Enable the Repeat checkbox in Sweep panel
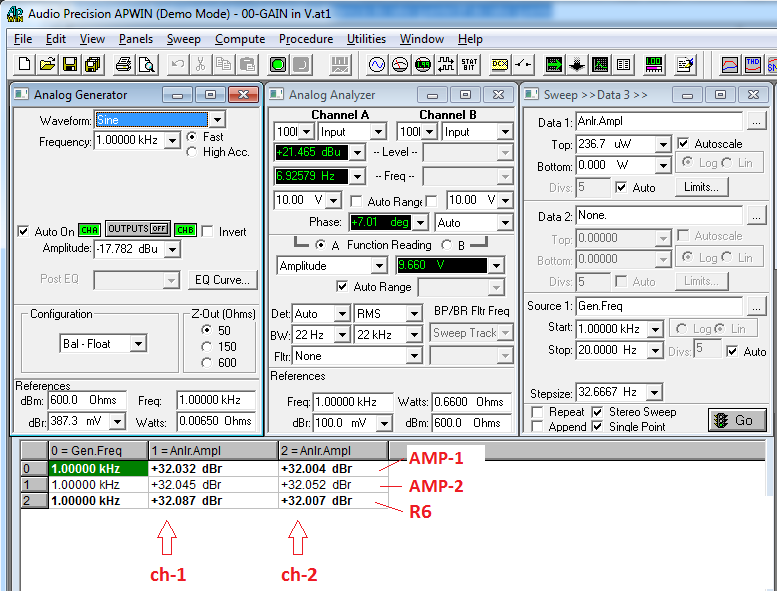This screenshot has height=591, width=777. pos(538,412)
